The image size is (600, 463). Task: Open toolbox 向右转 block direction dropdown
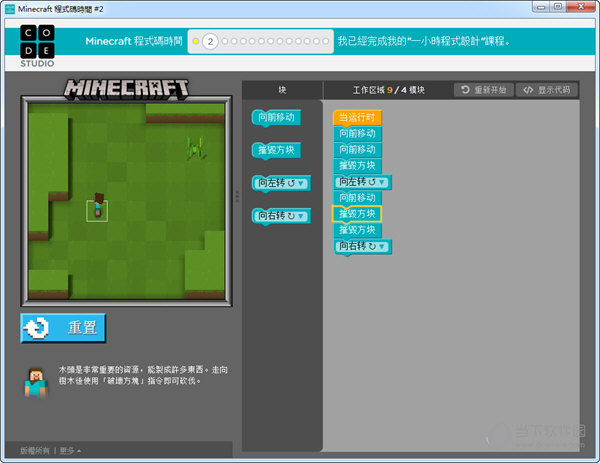click(x=301, y=216)
